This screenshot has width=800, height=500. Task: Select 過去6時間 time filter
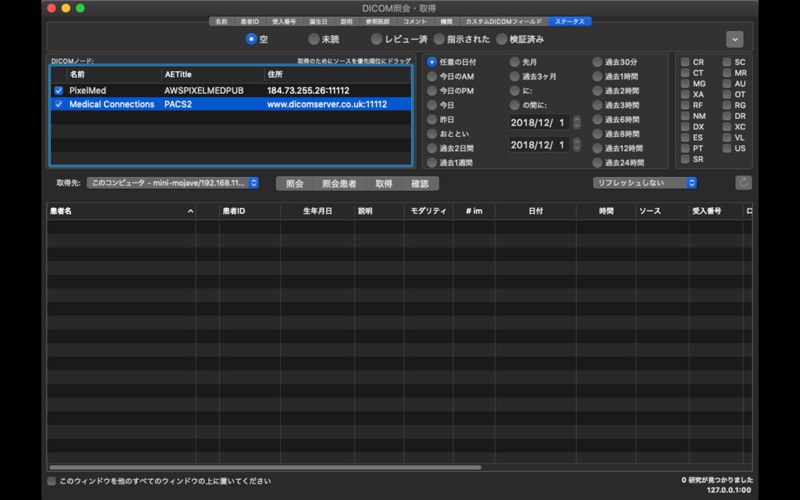click(x=597, y=119)
